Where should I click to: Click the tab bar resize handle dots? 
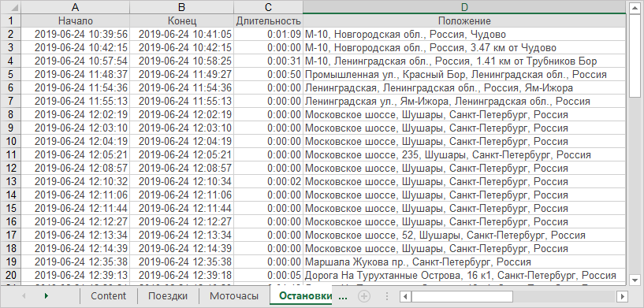click(x=386, y=295)
